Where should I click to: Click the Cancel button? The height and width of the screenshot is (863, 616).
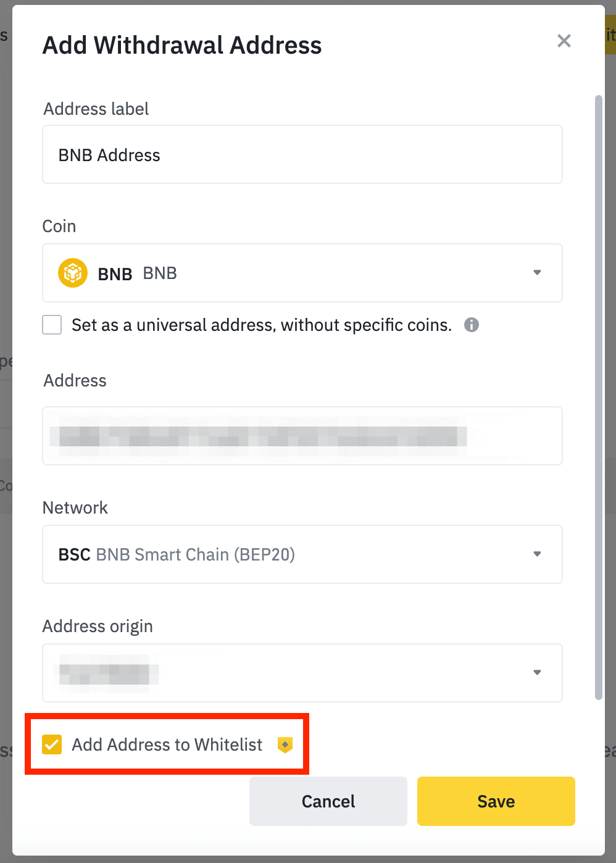328,801
